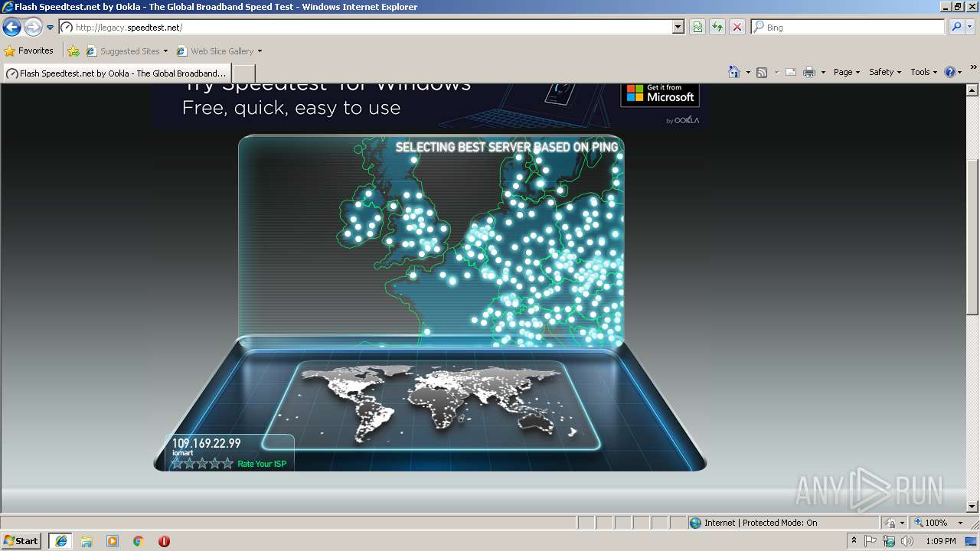The width and height of the screenshot is (980, 551).
Task: Open Windows Explorer folder taskbar icon
Action: pyautogui.click(x=87, y=541)
